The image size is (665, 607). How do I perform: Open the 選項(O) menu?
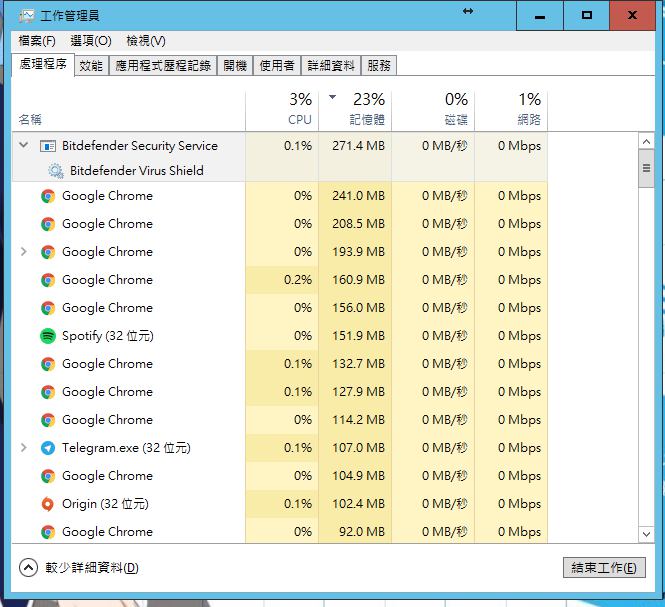(91, 41)
